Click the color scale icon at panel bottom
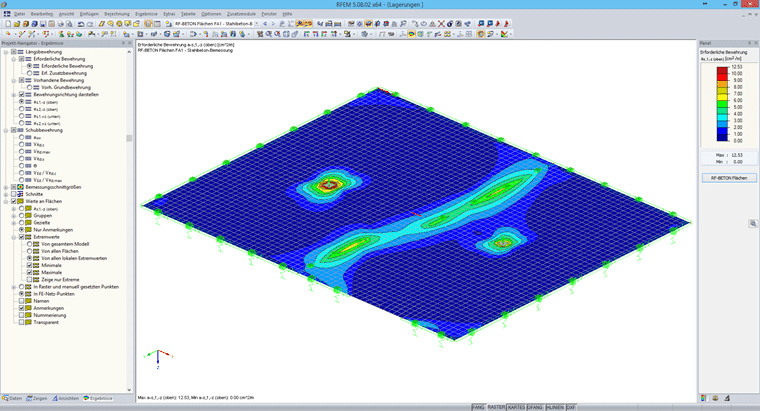 click(x=704, y=398)
